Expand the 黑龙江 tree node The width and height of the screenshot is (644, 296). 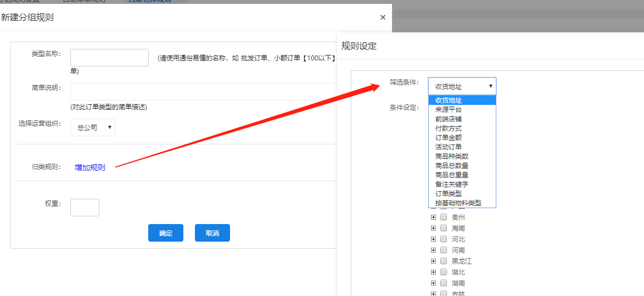tap(433, 261)
